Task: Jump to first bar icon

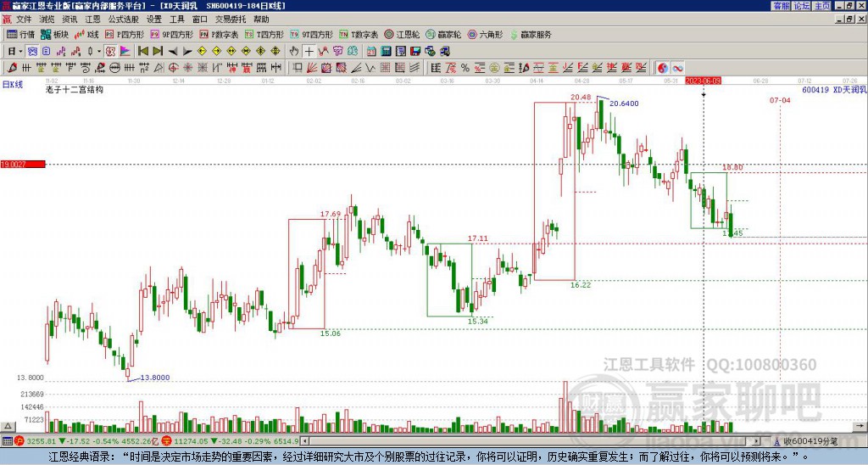Action: pyautogui.click(x=142, y=52)
